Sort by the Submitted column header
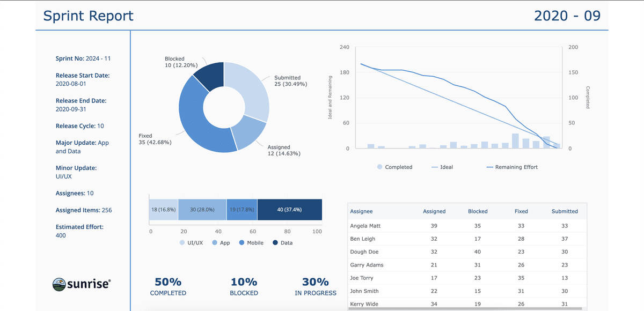The width and height of the screenshot is (644, 311). [x=565, y=211]
